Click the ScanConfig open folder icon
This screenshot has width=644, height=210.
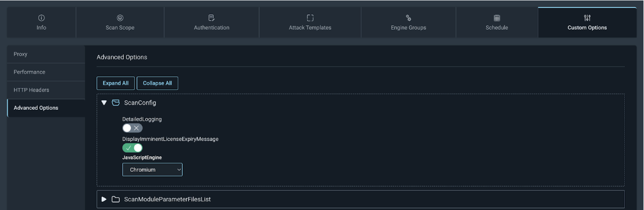(116, 103)
